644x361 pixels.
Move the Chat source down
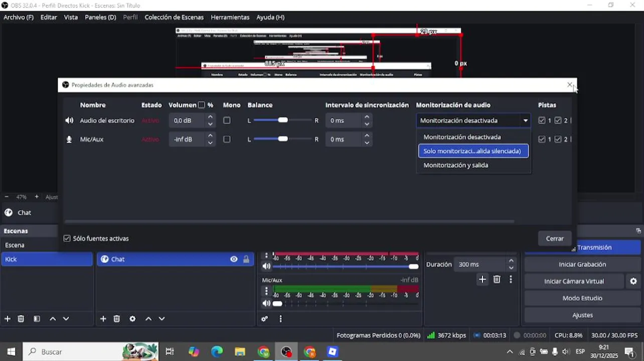(162, 319)
